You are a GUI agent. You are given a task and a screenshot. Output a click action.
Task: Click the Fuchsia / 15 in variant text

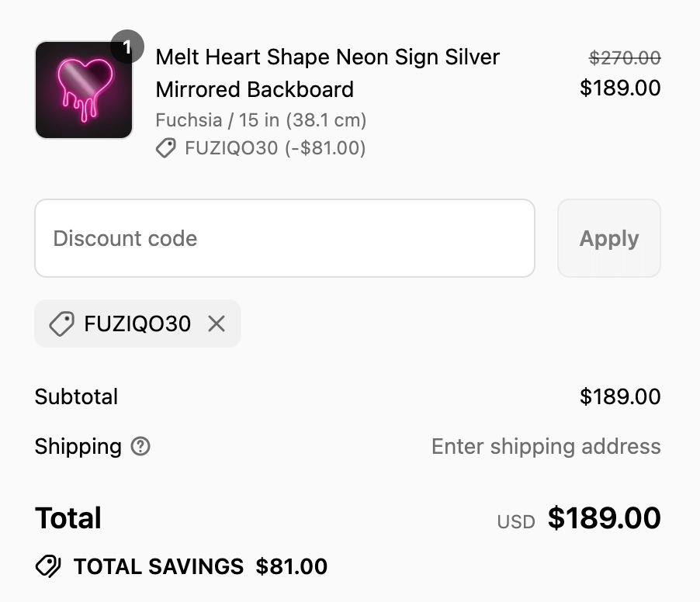pyautogui.click(x=262, y=120)
